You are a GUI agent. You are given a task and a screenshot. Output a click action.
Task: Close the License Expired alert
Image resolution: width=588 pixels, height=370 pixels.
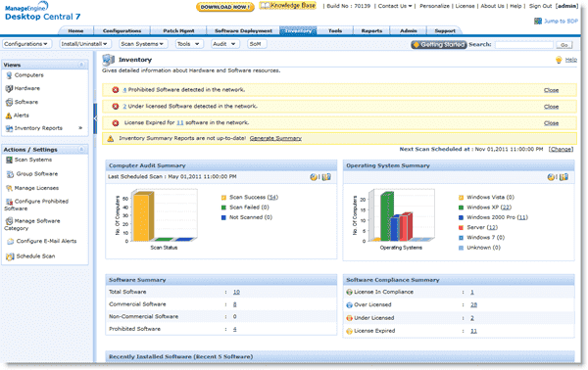551,123
